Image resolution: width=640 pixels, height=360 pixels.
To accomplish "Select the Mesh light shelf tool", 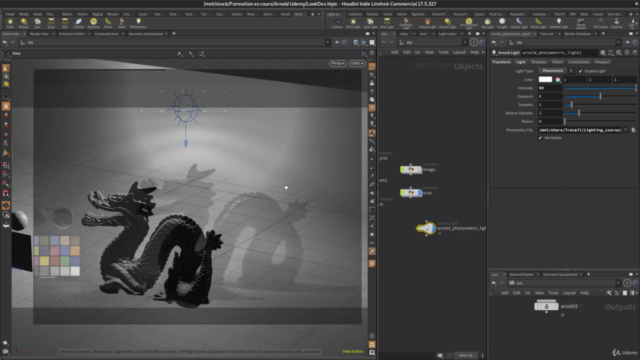I will [x=122, y=23].
